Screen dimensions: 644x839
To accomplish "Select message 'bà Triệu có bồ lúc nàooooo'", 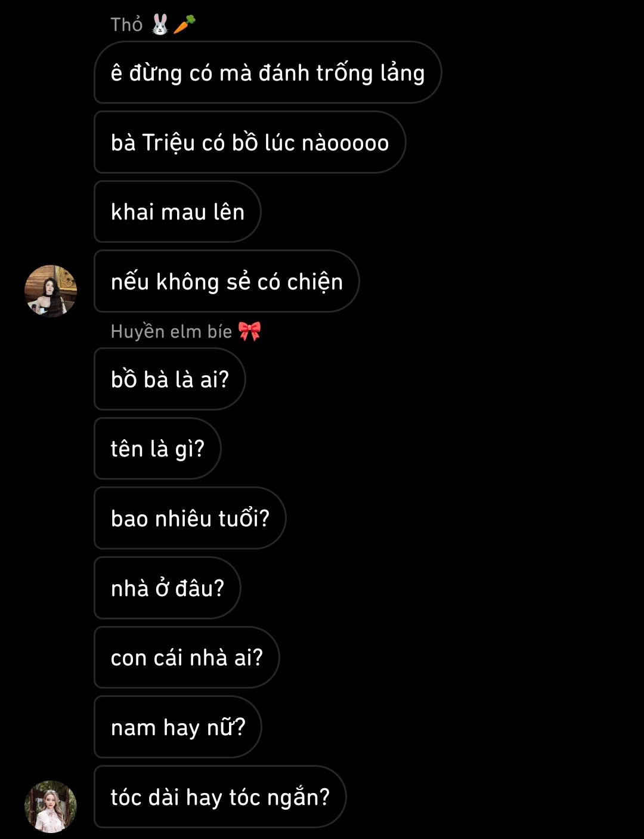I will [x=249, y=143].
